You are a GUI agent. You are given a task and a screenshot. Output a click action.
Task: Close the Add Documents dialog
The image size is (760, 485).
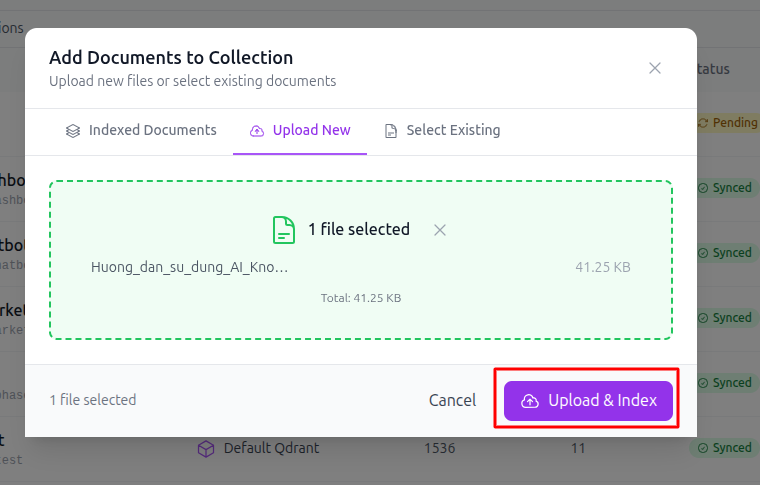coord(655,68)
